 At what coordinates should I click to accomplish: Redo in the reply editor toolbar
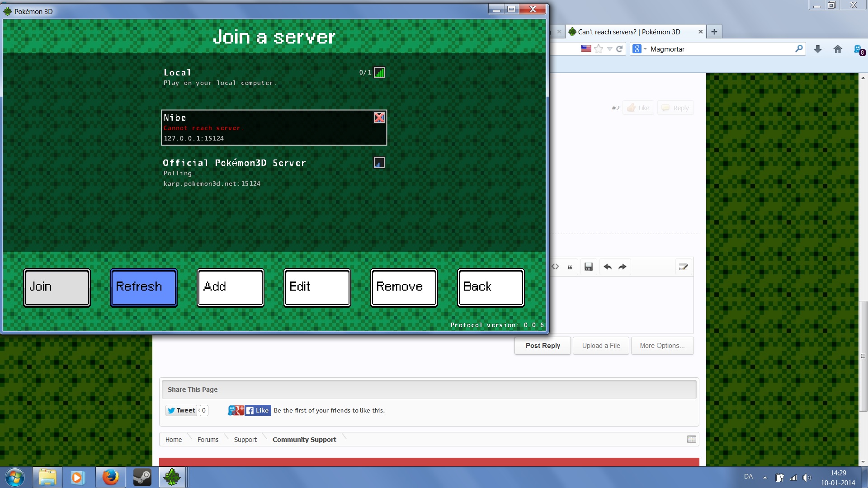[x=623, y=267]
